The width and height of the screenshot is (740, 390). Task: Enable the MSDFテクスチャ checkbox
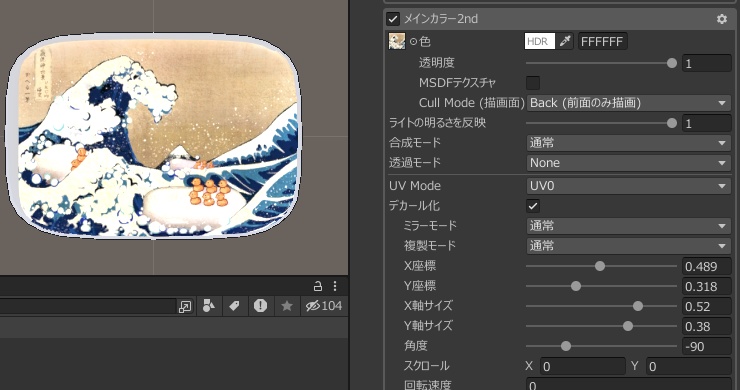[x=533, y=83]
